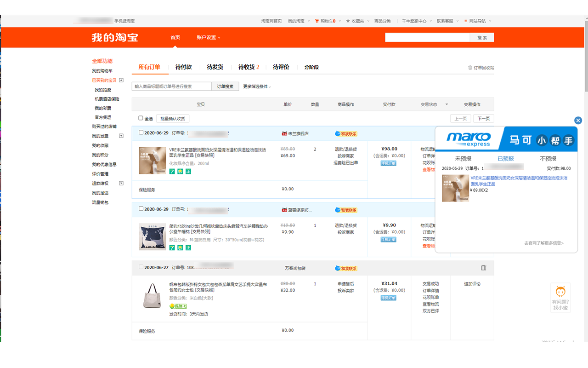This screenshot has width=588, height=368.
Task: Click the 7-day return badge under VRE product
Action: click(172, 171)
